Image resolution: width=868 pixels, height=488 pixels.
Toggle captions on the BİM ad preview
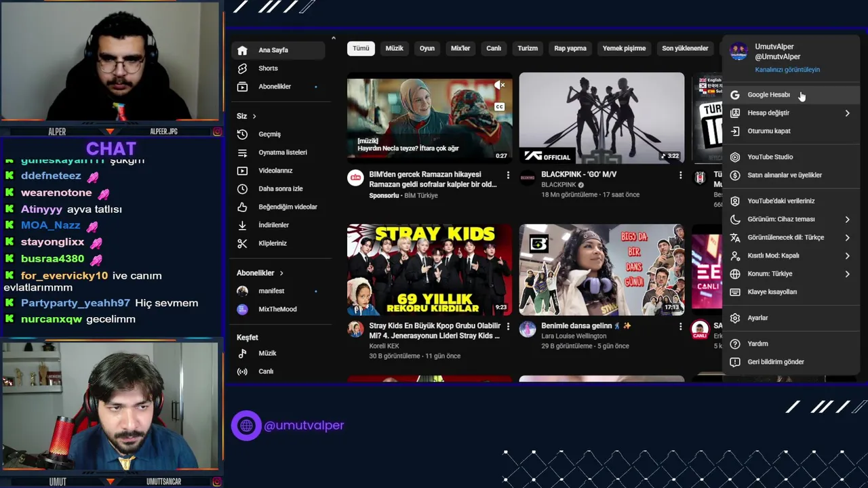(x=500, y=106)
